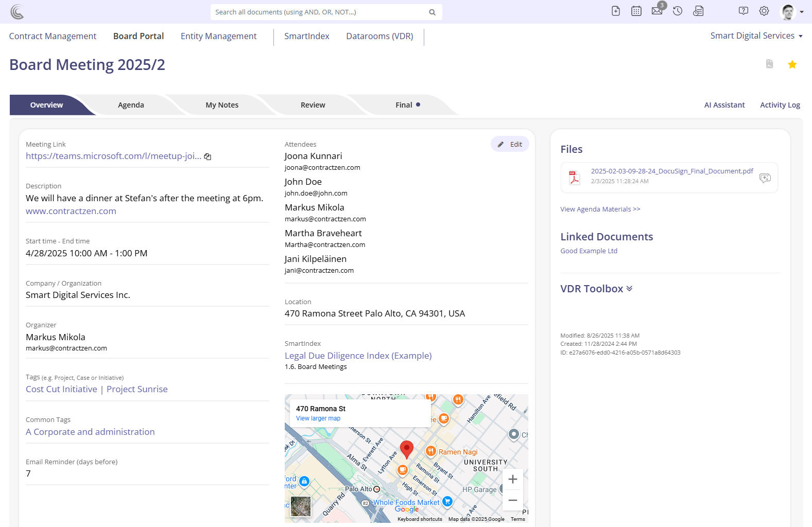The height and width of the screenshot is (527, 812).
Task: Click the document reminders icon
Action: [698, 11]
